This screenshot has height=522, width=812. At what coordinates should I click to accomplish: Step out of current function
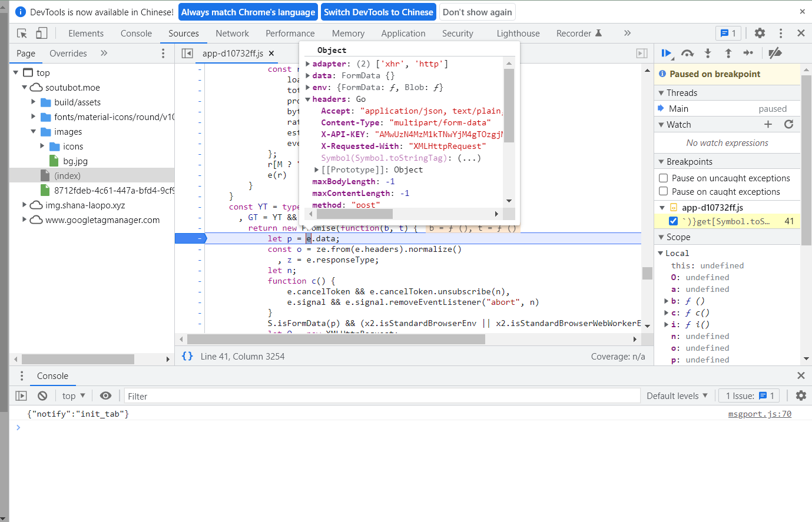(x=728, y=54)
